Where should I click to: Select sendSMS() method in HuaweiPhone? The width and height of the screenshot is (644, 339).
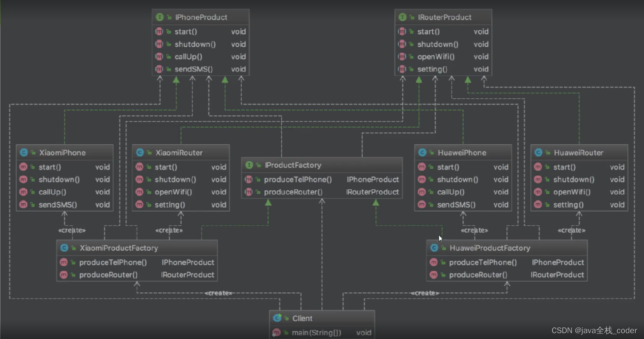463,205
